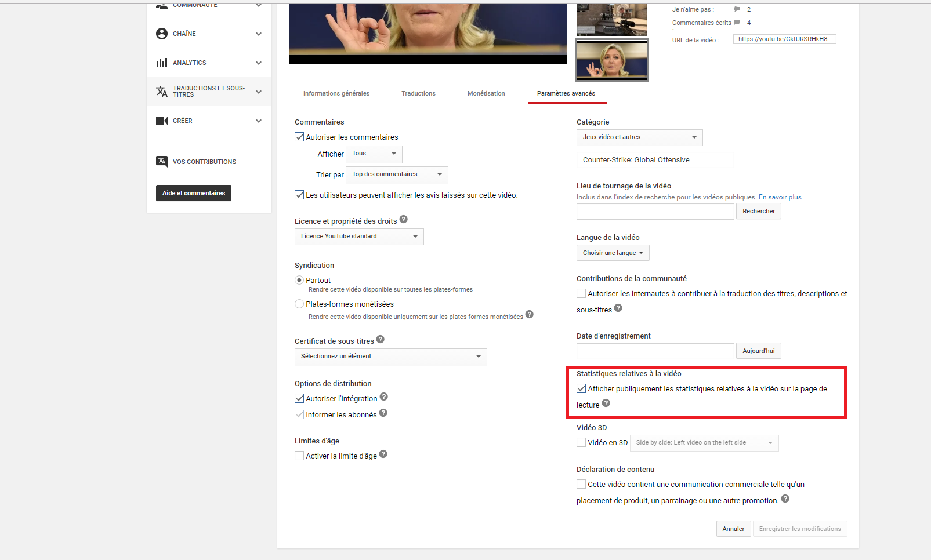Uncheck Autoriser les commentaires checkbox

coord(299,137)
